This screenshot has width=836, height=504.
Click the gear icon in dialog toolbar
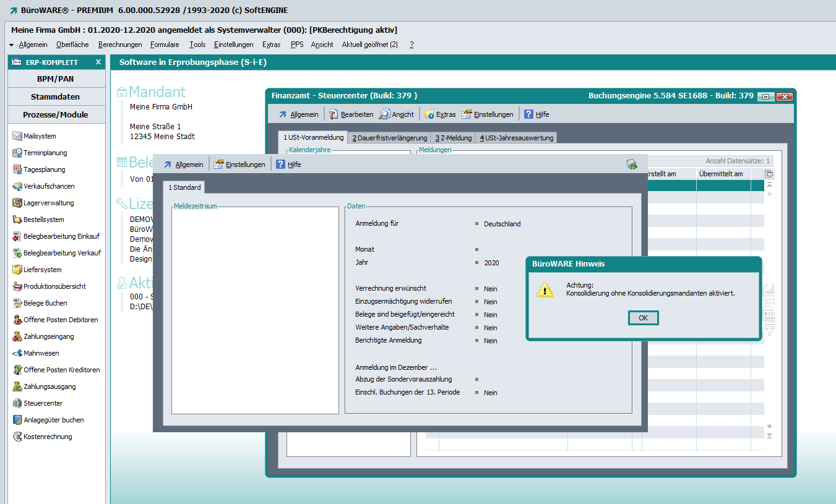(x=631, y=164)
